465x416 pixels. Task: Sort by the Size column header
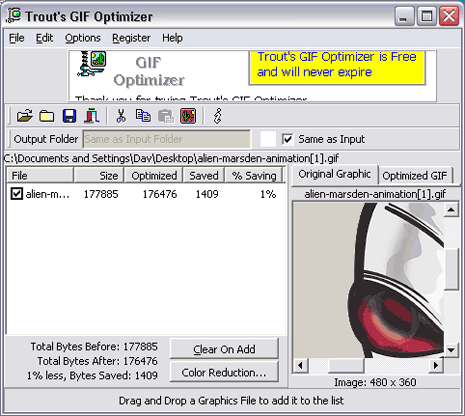click(99, 175)
